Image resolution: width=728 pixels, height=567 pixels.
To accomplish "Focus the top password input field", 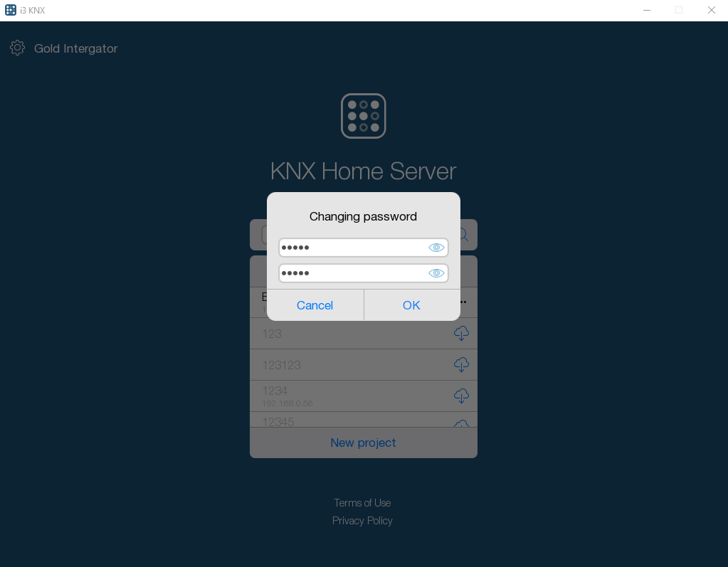I will pyautogui.click(x=349, y=247).
